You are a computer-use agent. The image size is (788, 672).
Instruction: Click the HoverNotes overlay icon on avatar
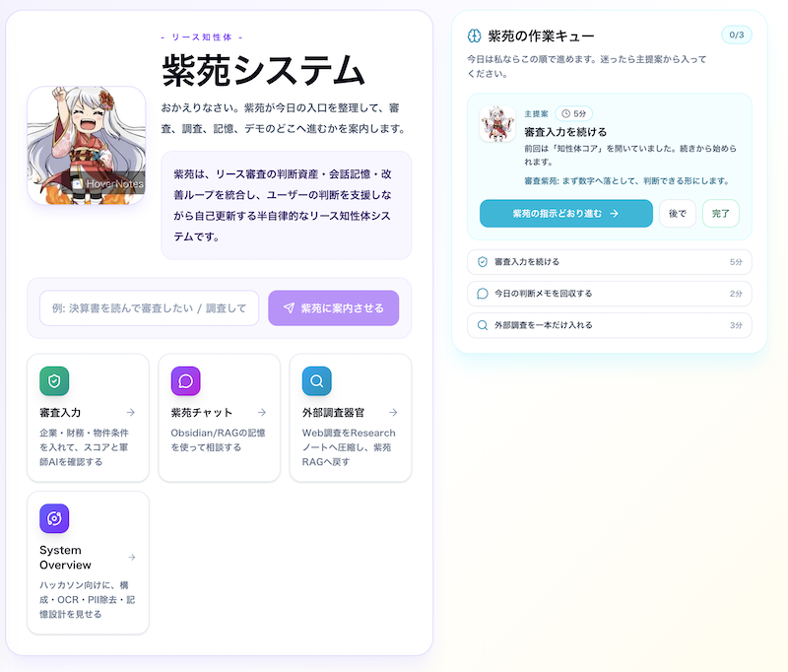[78, 184]
